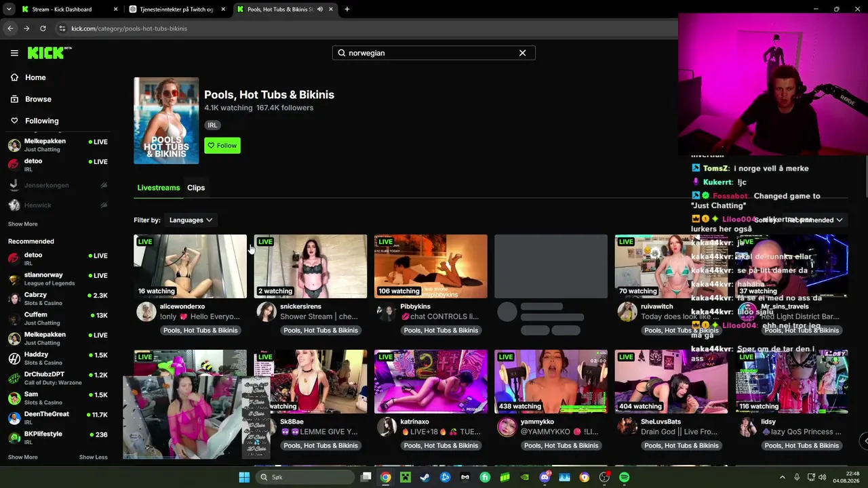Click SheLuvsBats profile avatar
This screenshot has height=488, width=868.
pos(627,427)
